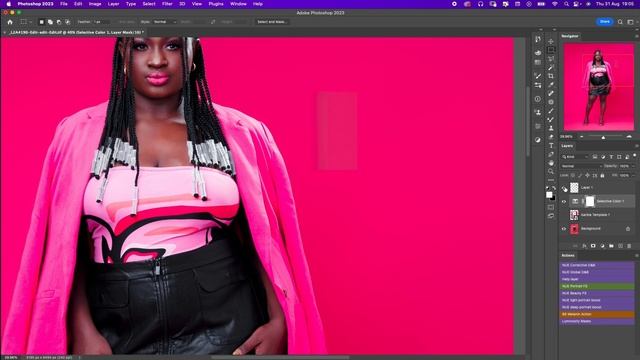Open the Layer menu
This screenshot has height=360, width=640.
(113, 4)
